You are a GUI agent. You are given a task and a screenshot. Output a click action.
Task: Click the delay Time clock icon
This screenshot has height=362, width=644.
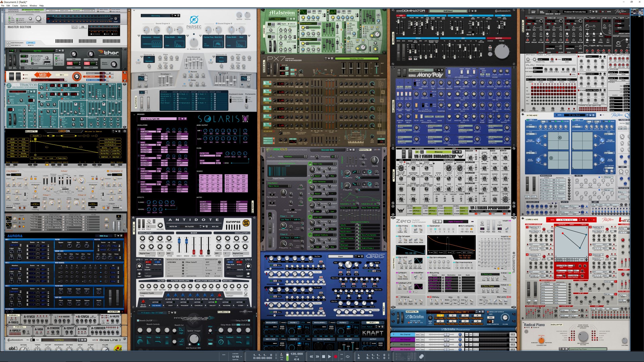(221, 342)
